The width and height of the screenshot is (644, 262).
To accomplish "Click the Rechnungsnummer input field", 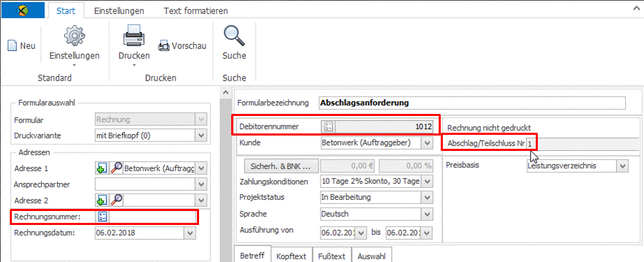I will (x=152, y=217).
